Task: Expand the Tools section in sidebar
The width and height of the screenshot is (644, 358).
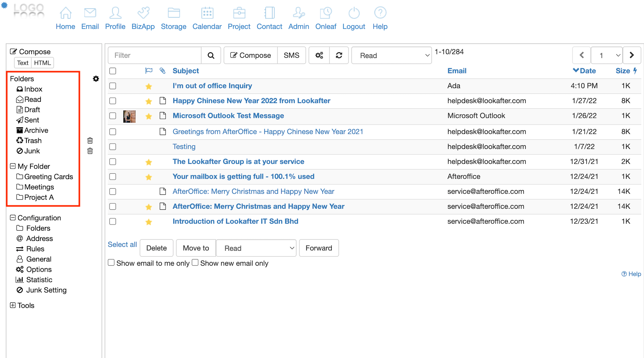Action: pyautogui.click(x=13, y=305)
